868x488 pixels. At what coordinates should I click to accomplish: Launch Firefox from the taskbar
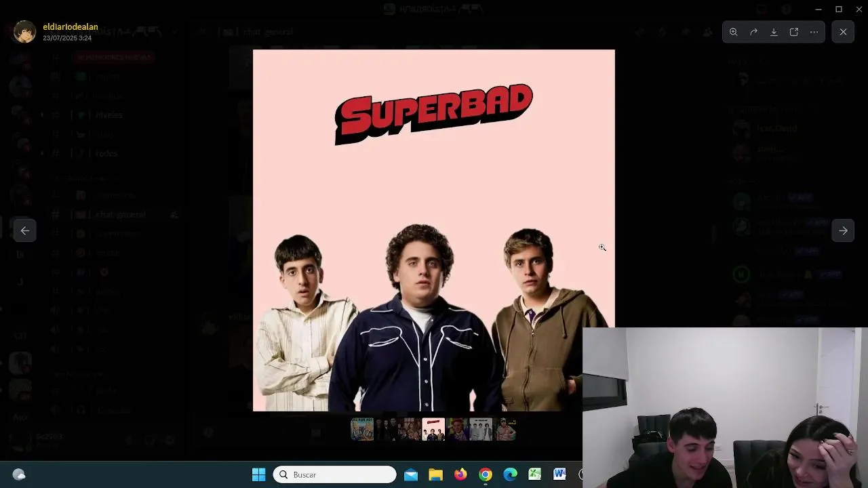tap(460, 474)
